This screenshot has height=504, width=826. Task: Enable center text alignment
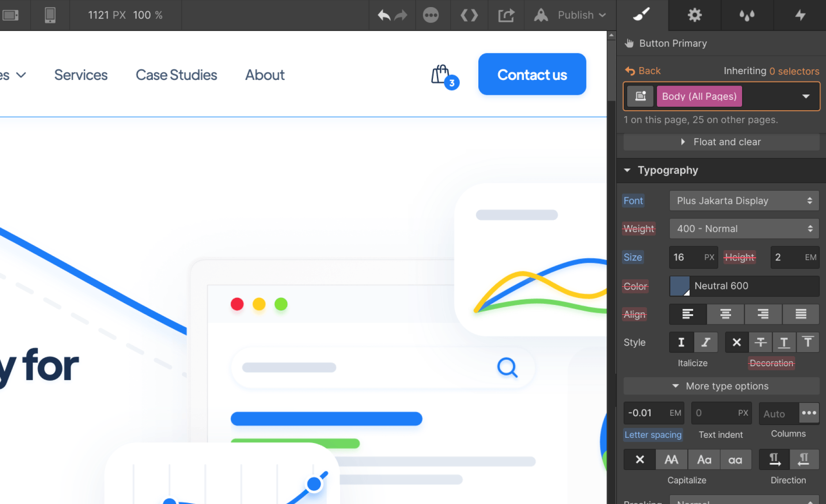(x=725, y=314)
